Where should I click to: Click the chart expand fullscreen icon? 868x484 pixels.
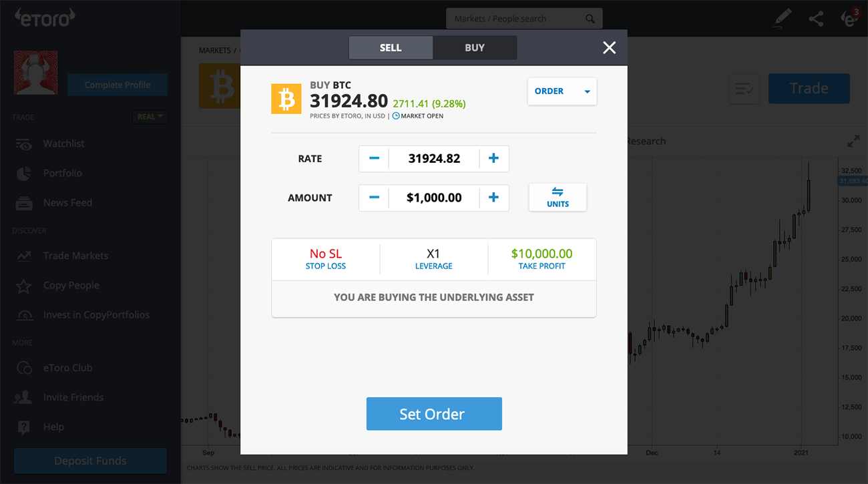(853, 142)
